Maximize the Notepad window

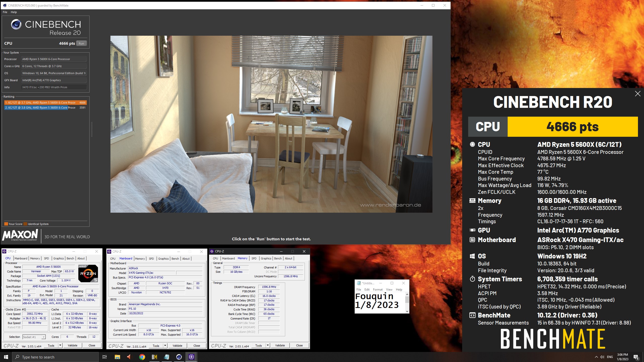pos(392,283)
